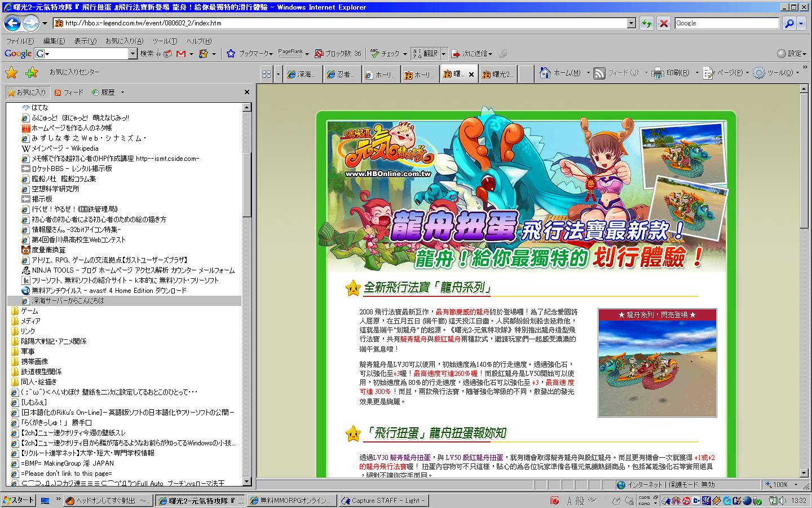
Task: Open the Home button dropdown arrow
Action: pyautogui.click(x=588, y=73)
